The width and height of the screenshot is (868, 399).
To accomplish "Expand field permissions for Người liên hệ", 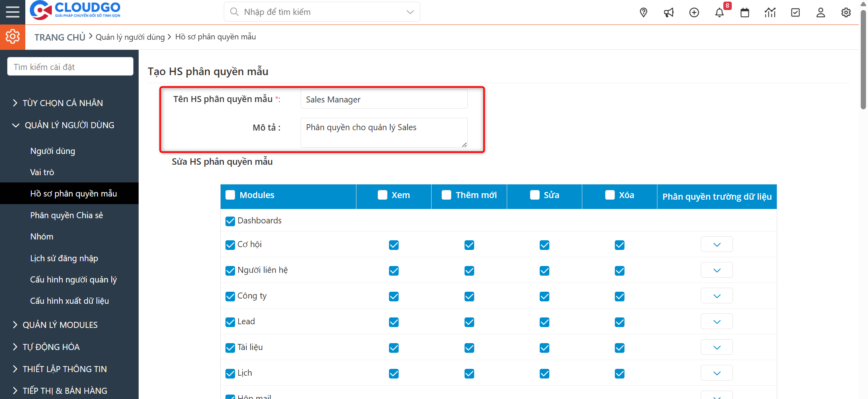I will coord(717,270).
